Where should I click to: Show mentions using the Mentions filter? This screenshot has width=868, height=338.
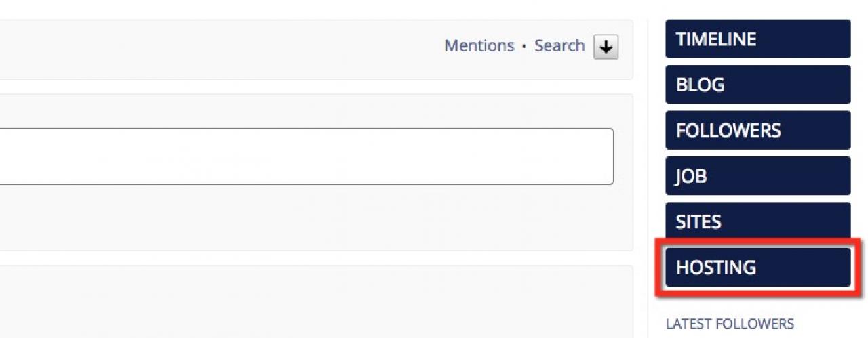[x=479, y=46]
